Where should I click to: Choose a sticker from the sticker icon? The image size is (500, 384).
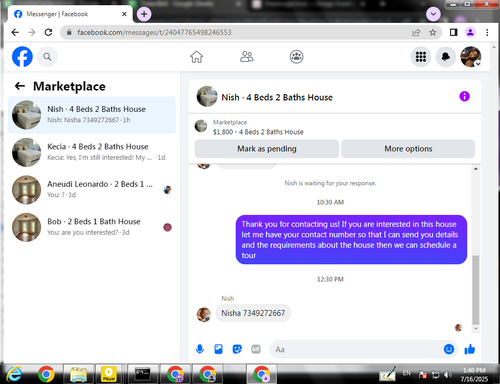(237, 349)
